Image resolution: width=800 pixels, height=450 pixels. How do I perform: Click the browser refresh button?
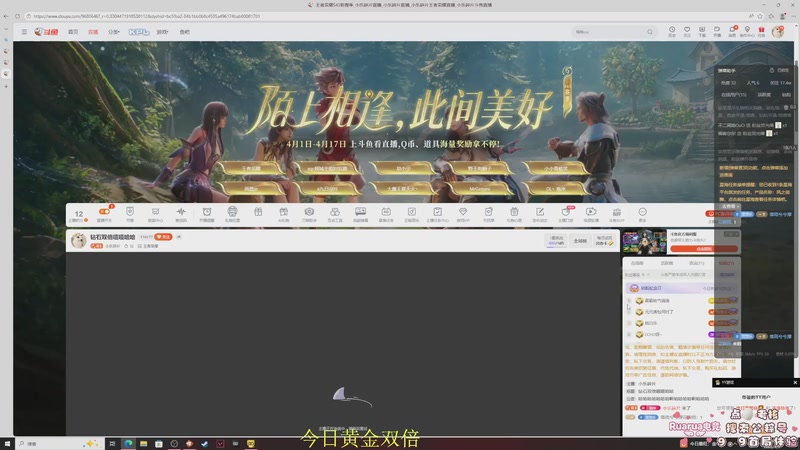17,16
